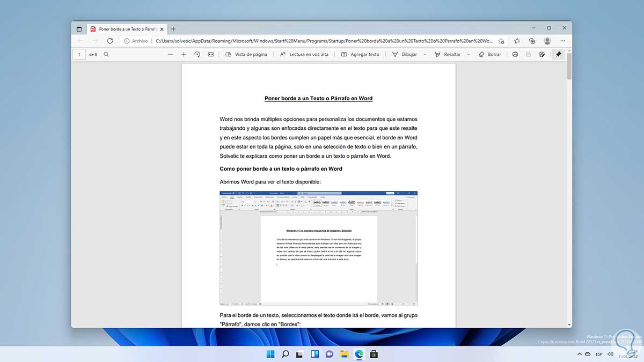Viewport: 644px width, 362px height.
Task: Fit PDF to page width
Action: coord(210,54)
